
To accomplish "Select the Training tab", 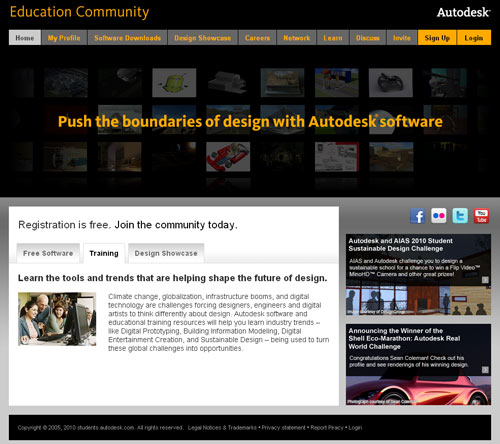I will tap(104, 253).
